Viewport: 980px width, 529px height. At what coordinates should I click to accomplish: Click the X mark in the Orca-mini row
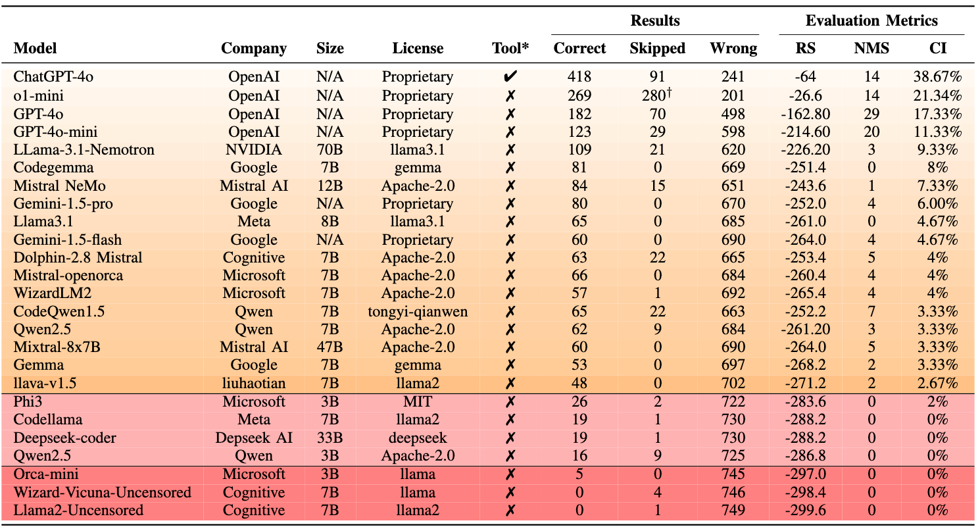coord(510,474)
